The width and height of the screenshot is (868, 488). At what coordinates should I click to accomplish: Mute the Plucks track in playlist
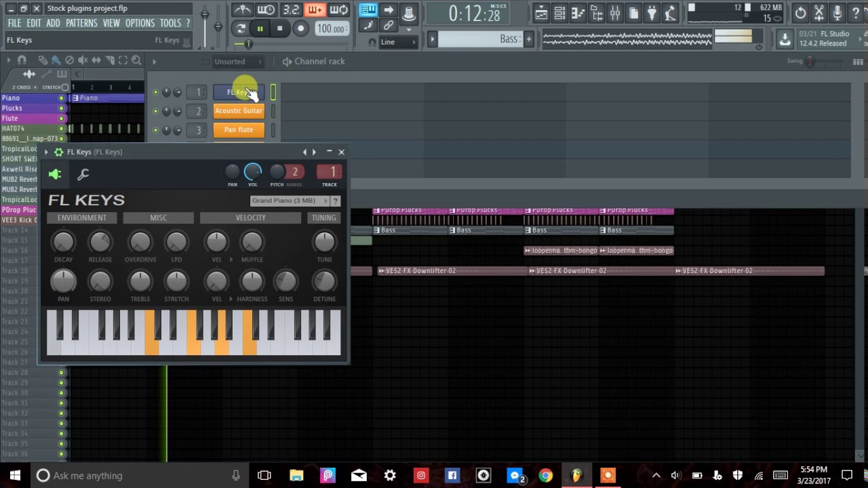pos(61,108)
